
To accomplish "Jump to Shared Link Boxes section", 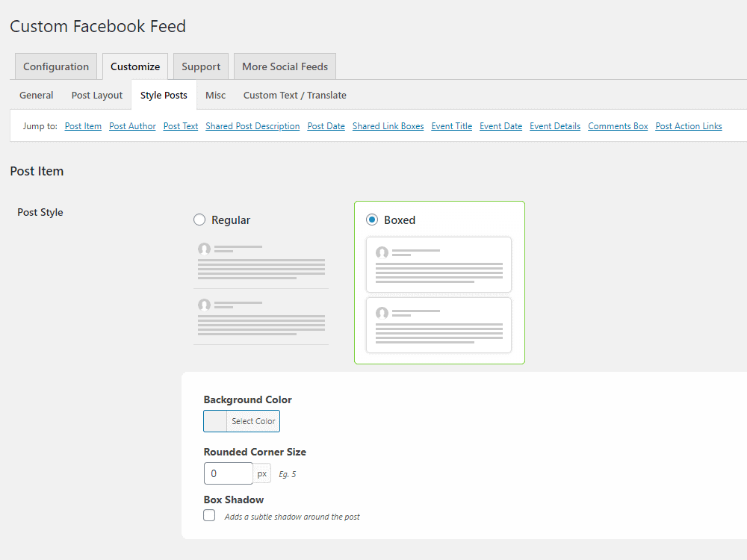I will point(388,126).
